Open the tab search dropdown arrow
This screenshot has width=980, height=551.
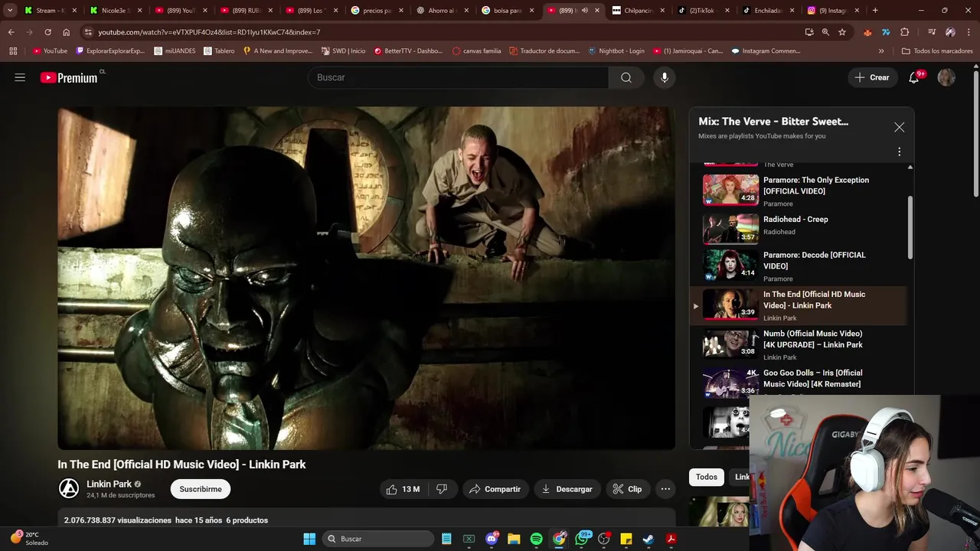[x=10, y=11]
